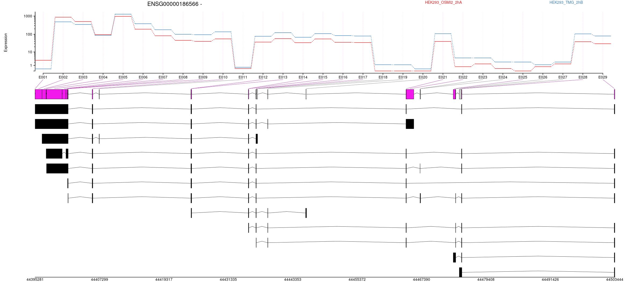Click genomic coordinate 44443353
This screenshot has height=284, width=644.
292,280
